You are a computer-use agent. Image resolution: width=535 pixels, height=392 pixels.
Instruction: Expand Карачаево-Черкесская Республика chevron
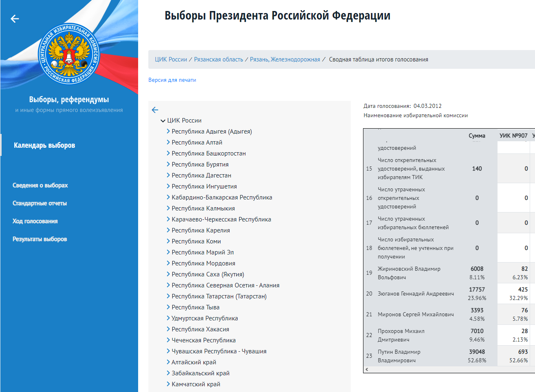168,219
